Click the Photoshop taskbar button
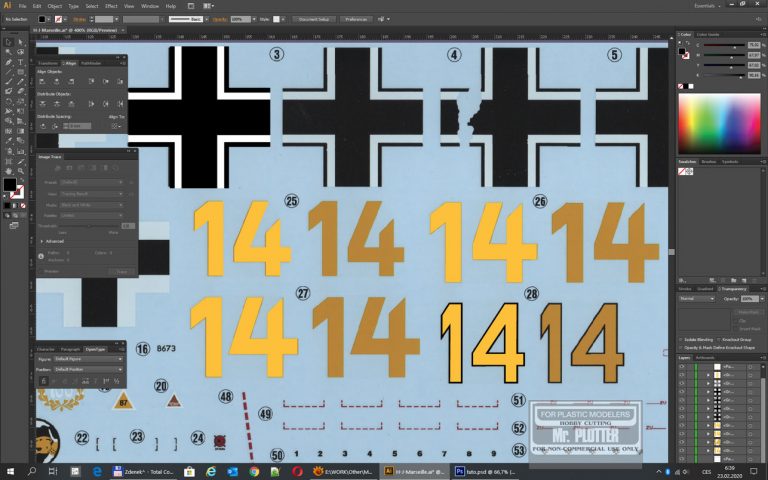Viewport: 768px width, 480px height. tap(484, 472)
